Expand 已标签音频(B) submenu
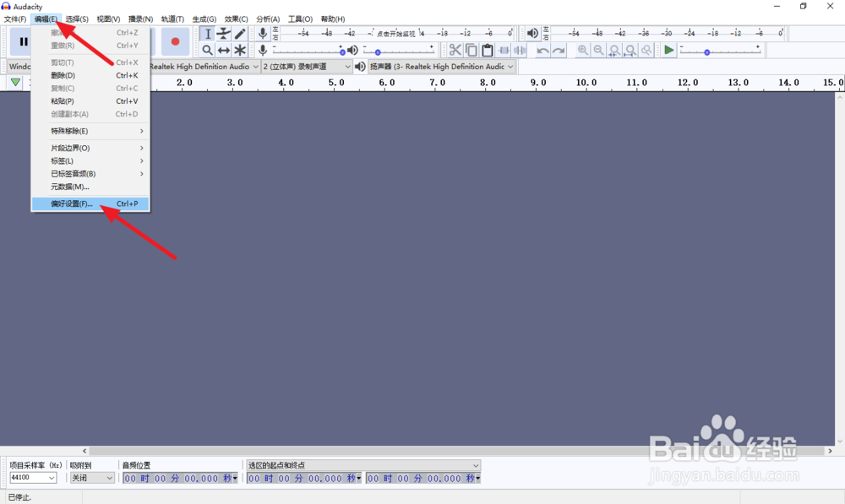Image resolution: width=845 pixels, height=504 pixels. [x=90, y=174]
